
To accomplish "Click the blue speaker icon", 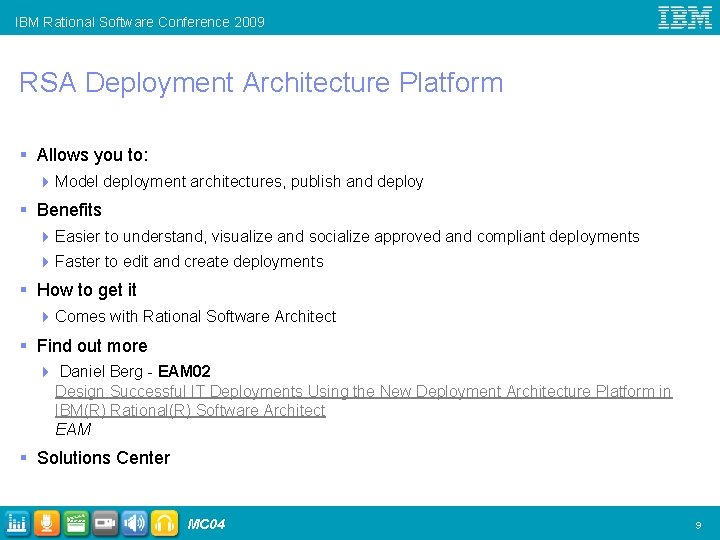I will tap(135, 523).
